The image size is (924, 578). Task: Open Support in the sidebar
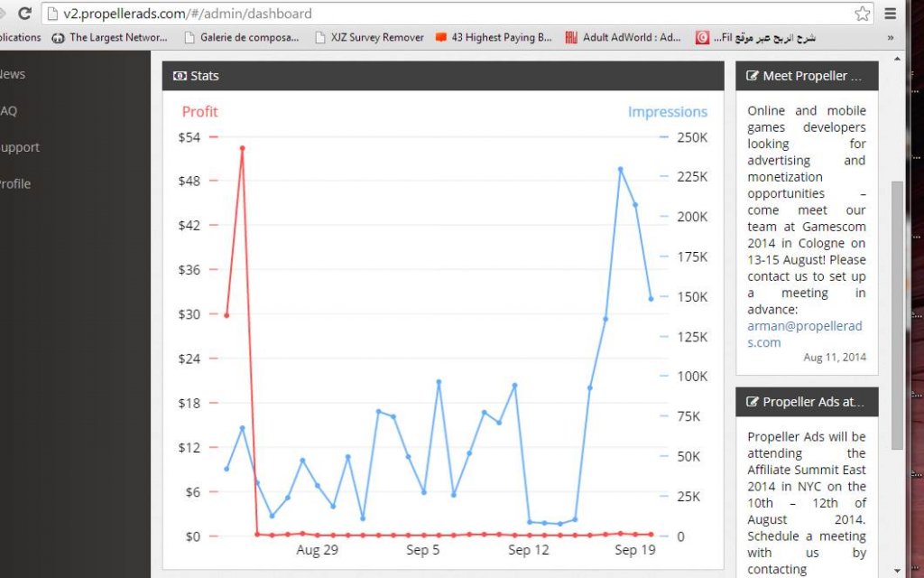tap(20, 147)
